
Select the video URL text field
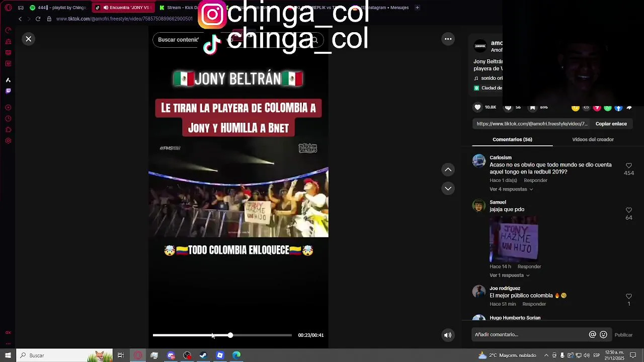[x=532, y=124]
